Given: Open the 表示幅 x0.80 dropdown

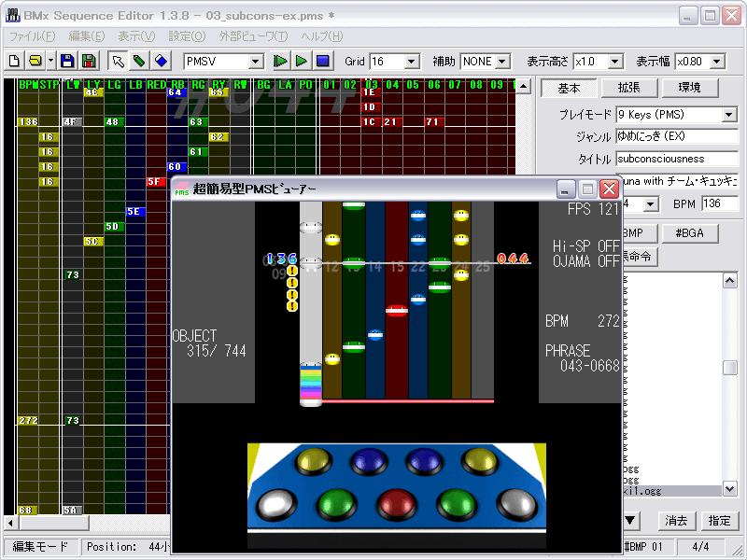Looking at the screenshot, I should pos(717,62).
